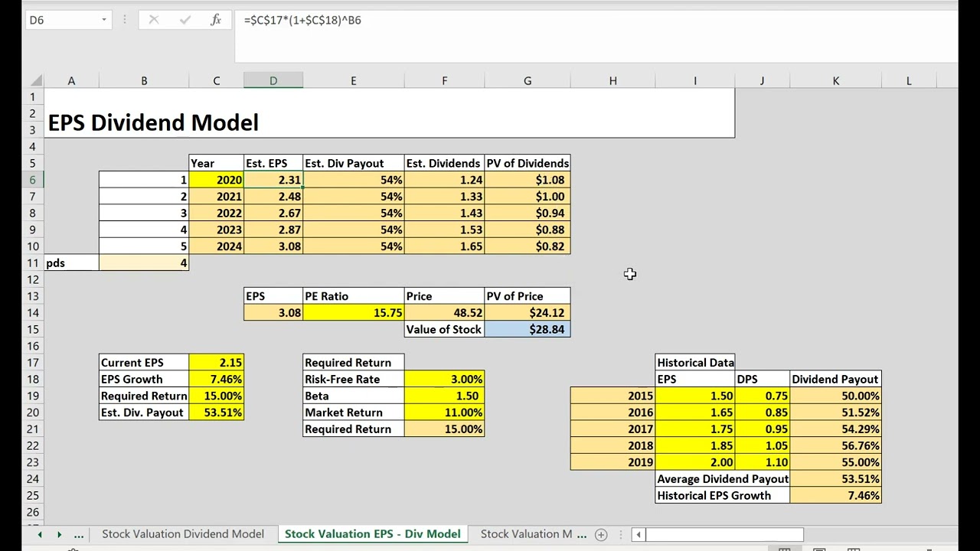Select the 2019 EPS 2.00 cell
The width and height of the screenshot is (980, 551).
pos(695,462)
